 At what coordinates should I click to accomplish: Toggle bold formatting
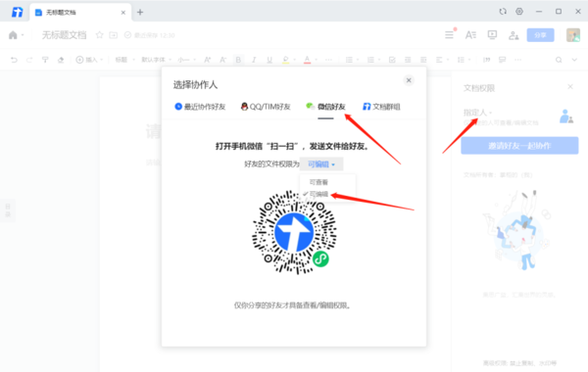pyautogui.click(x=238, y=60)
